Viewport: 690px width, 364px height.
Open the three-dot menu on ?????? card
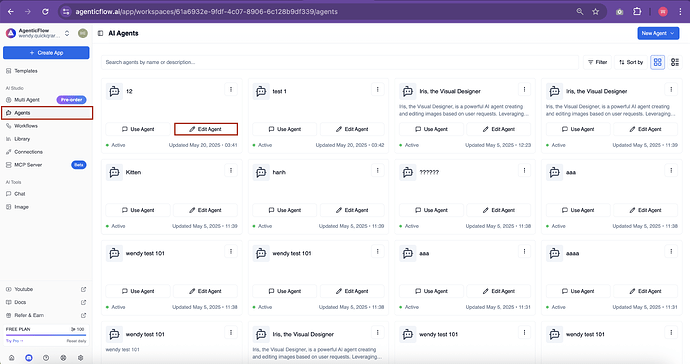point(524,171)
